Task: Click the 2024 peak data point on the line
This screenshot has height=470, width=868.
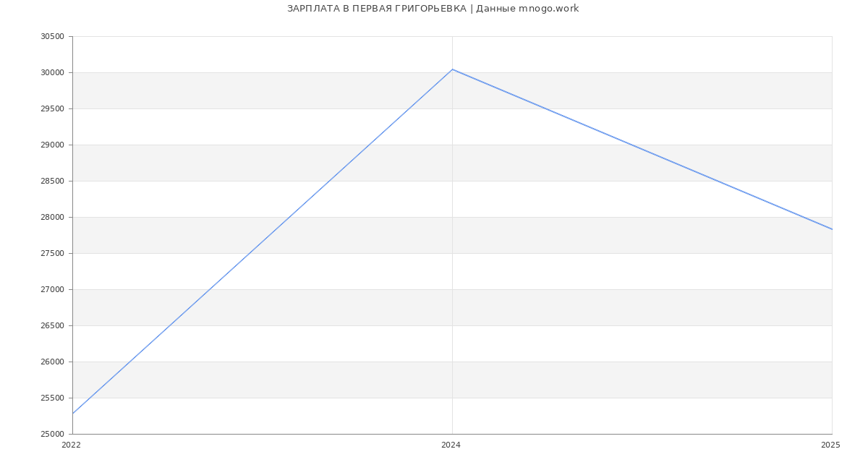Action: [x=452, y=69]
